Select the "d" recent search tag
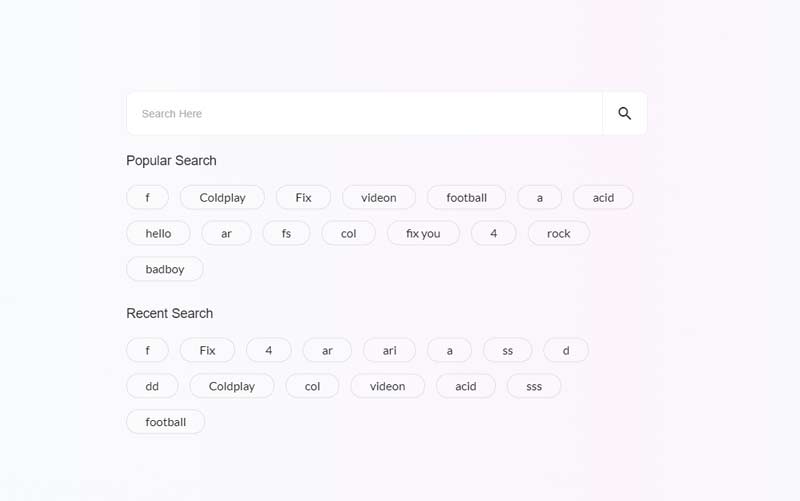Screen dimensions: 800x501 (566, 351)
